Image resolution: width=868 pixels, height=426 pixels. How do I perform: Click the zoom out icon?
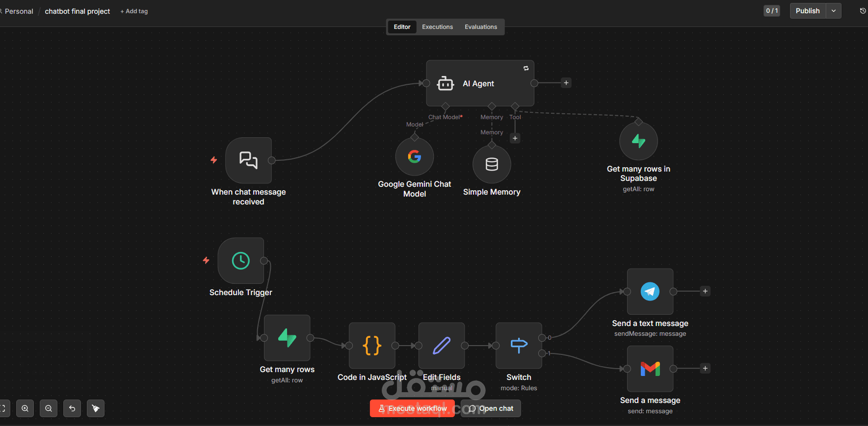[x=49, y=408]
